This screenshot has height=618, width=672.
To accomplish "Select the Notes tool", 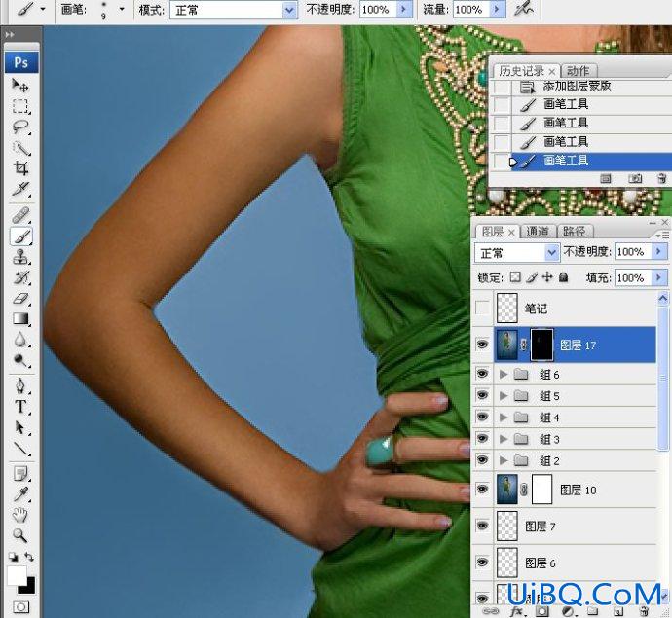I will pyautogui.click(x=20, y=474).
